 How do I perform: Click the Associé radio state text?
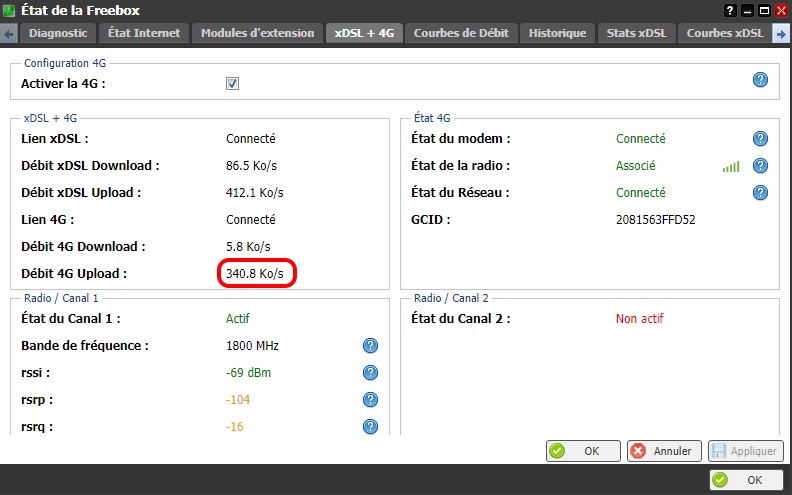point(635,166)
